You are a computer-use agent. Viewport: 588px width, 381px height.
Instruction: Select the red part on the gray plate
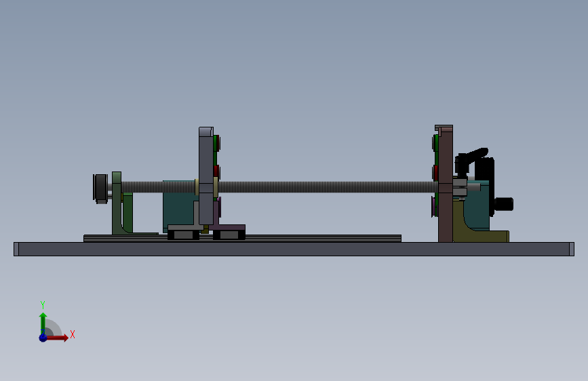216,171
